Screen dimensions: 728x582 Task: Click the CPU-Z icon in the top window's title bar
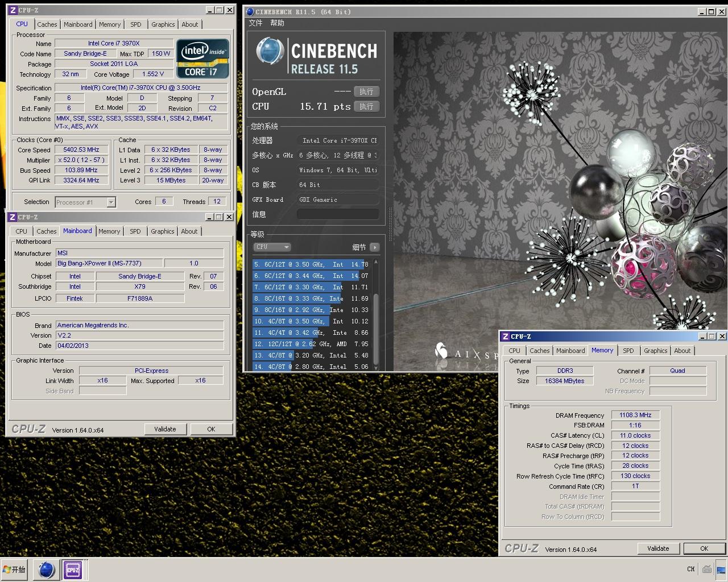pyautogui.click(x=13, y=10)
